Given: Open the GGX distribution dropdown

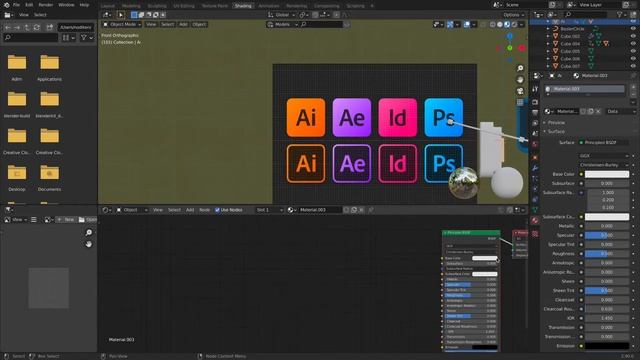Looking at the screenshot, I should pos(604,156).
